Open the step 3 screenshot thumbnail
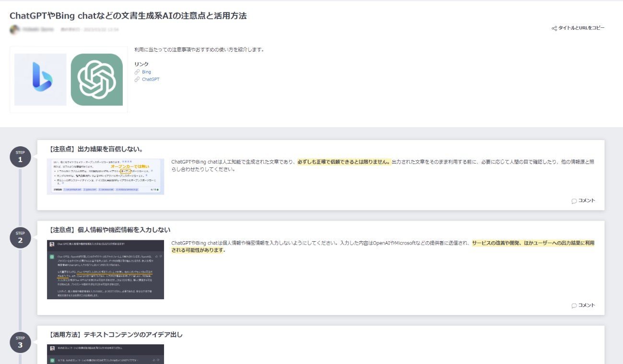 pyautogui.click(x=106, y=354)
